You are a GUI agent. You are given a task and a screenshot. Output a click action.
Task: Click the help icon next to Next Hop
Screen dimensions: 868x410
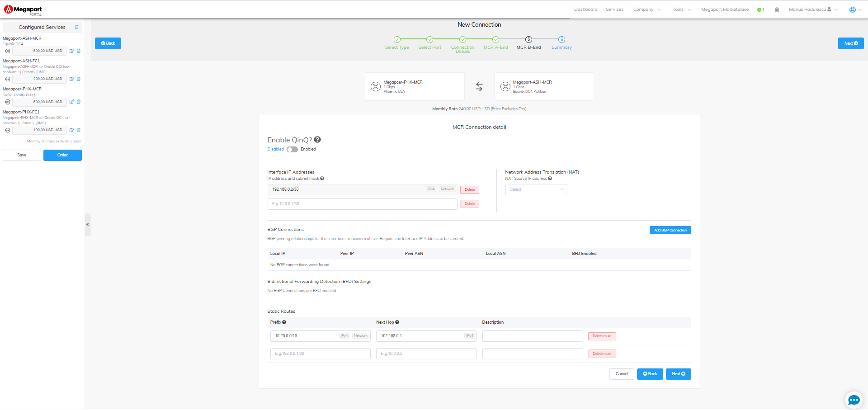[x=397, y=322]
